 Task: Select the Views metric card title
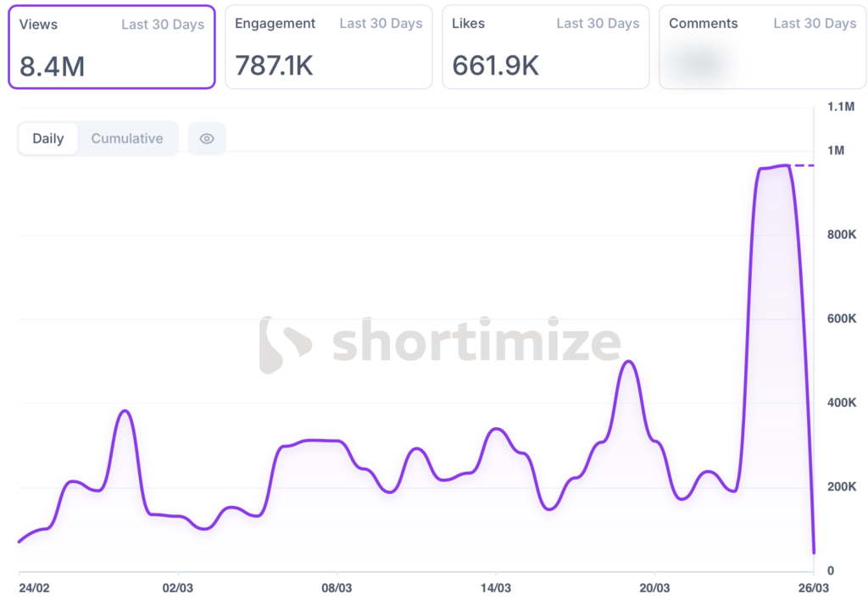37,24
